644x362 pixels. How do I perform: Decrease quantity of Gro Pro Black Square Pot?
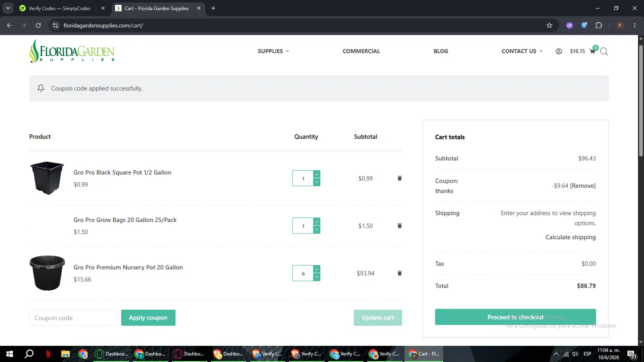[x=317, y=182]
